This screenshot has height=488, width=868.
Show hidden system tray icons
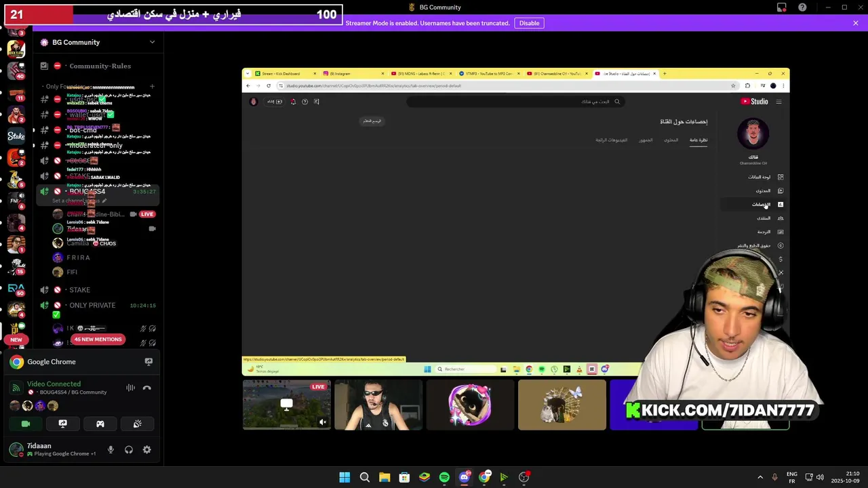point(760,477)
